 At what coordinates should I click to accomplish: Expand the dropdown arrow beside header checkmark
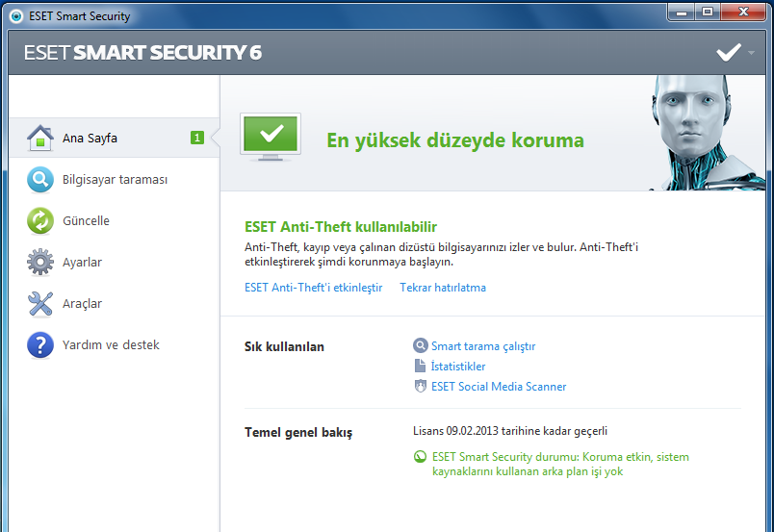pos(751,52)
